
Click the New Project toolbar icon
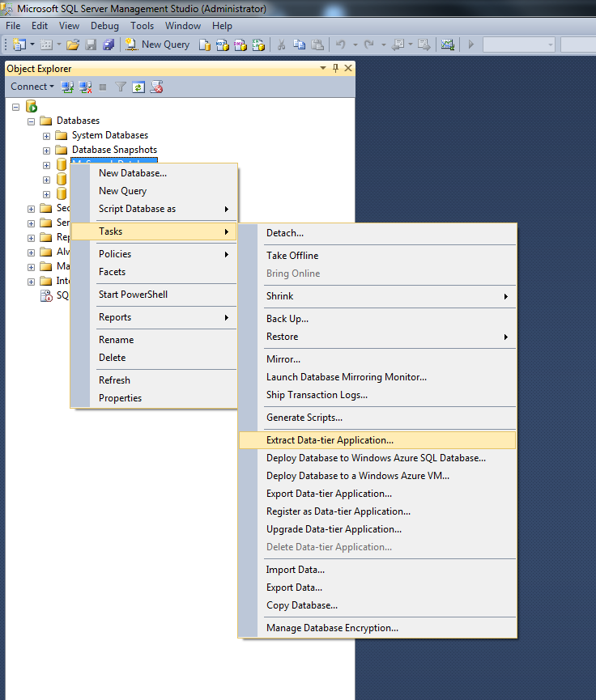point(19,45)
